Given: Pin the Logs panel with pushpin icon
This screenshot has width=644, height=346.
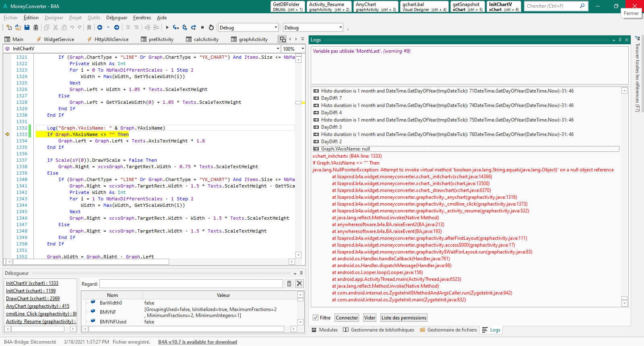Looking at the screenshot, I should pyautogui.click(x=620, y=40).
